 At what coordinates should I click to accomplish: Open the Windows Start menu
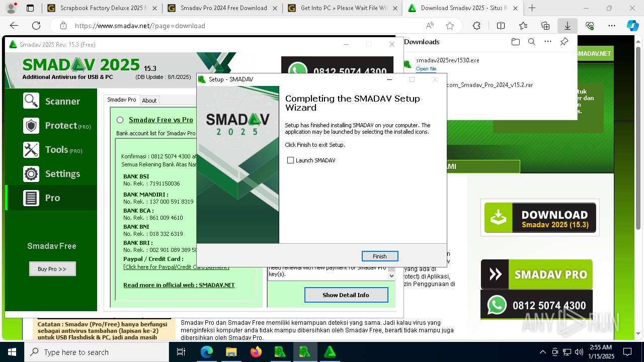[x=12, y=352]
